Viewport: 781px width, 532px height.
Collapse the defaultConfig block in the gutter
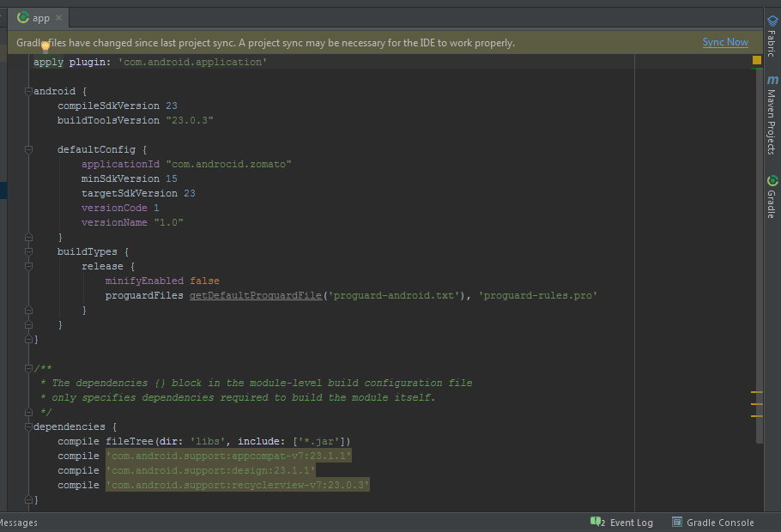pyautogui.click(x=28, y=149)
